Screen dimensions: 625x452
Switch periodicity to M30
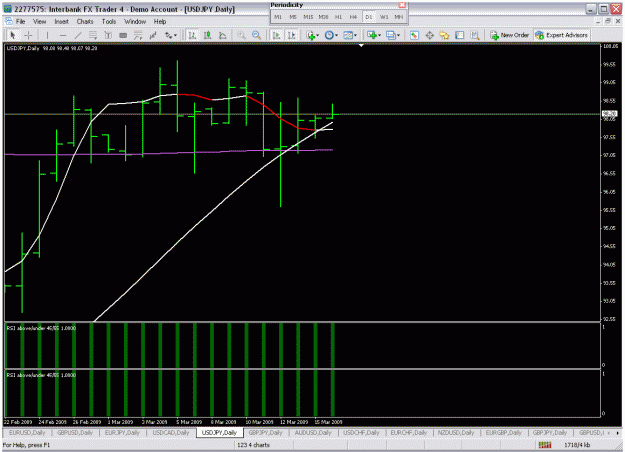pyautogui.click(x=323, y=17)
